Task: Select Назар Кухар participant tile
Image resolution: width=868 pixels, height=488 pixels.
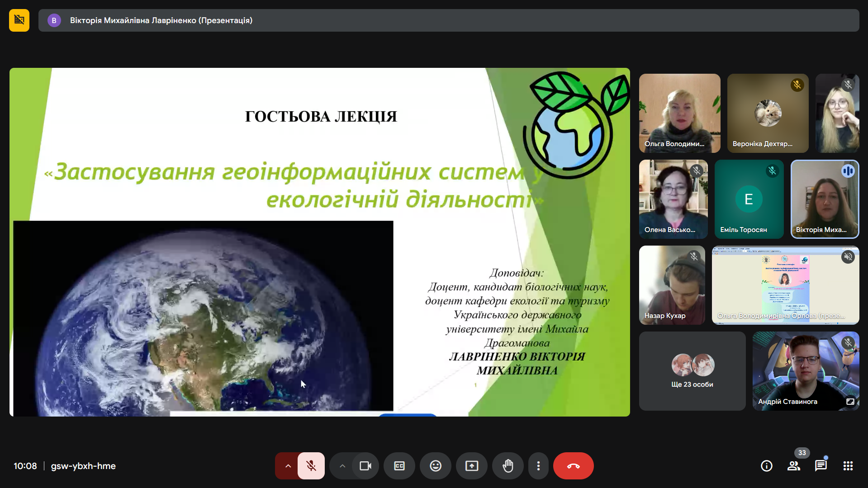Action: (x=672, y=285)
